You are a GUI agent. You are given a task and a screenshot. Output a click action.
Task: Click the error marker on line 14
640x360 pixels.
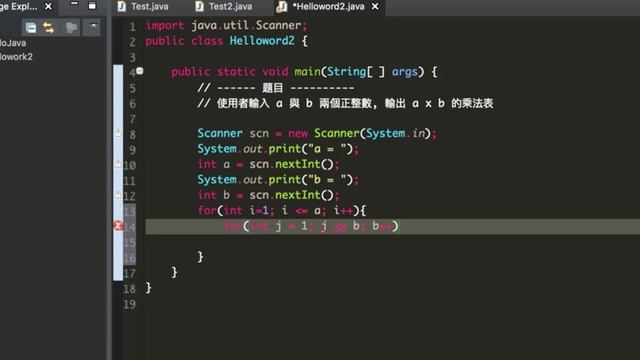click(x=118, y=225)
